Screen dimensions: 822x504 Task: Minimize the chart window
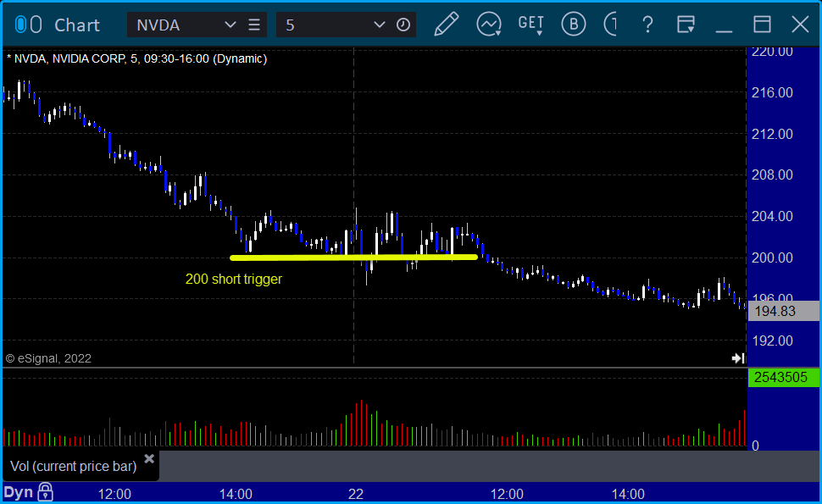point(724,30)
